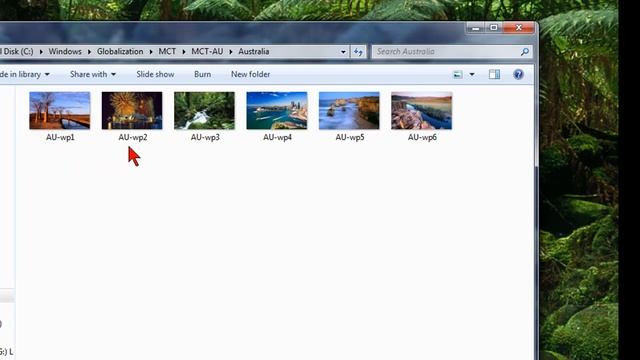The image size is (640, 360).
Task: Expand the arrow after Windows breadcrumb
Action: pyautogui.click(x=89, y=52)
